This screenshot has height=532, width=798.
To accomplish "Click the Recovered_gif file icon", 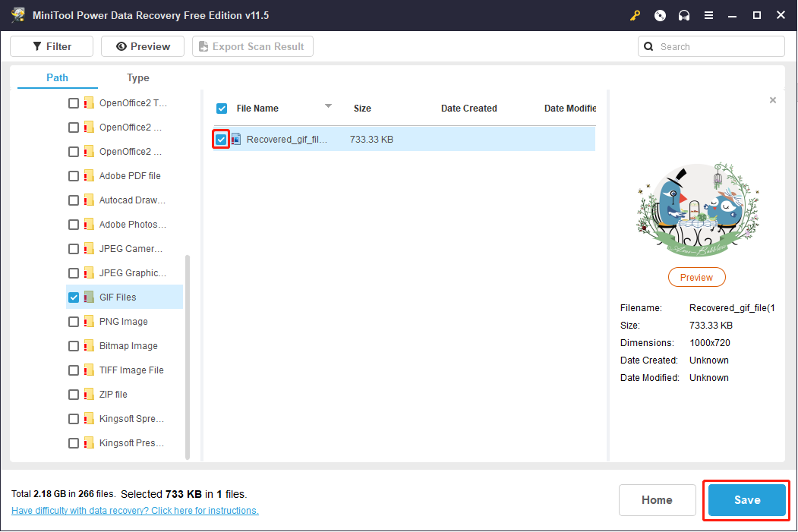I will point(236,139).
